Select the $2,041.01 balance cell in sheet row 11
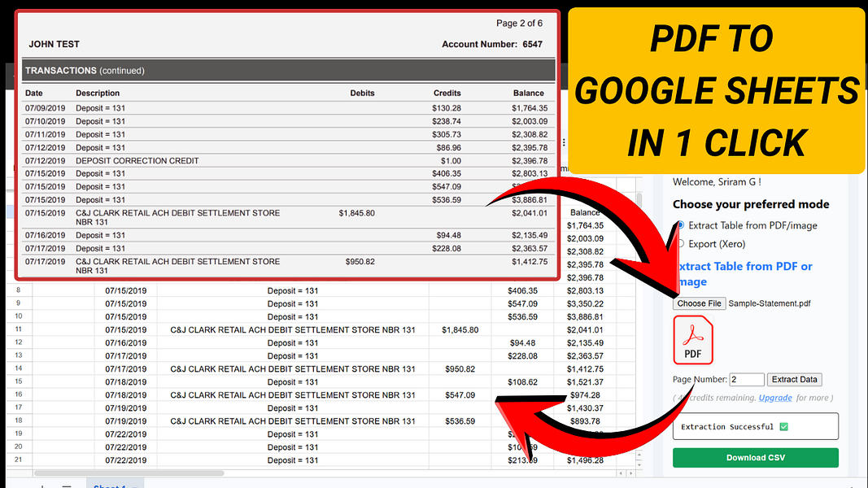The width and height of the screenshot is (868, 488). pos(585,329)
